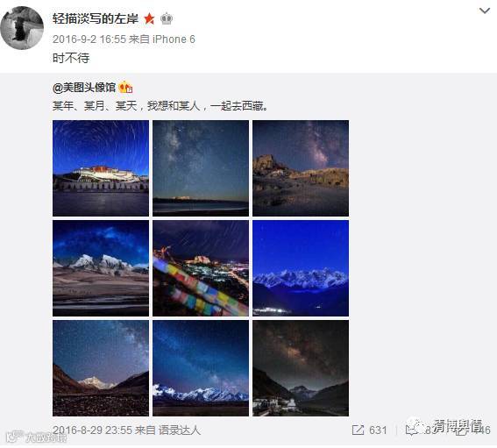
Task: Open the rocky ruins under Milky Way photo
Action: pyautogui.click(x=301, y=168)
